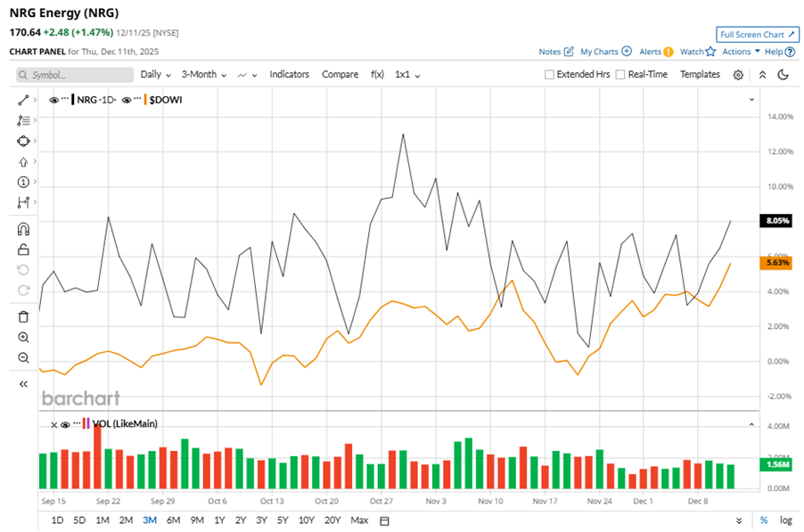Click the undo arrow icon

(23, 270)
